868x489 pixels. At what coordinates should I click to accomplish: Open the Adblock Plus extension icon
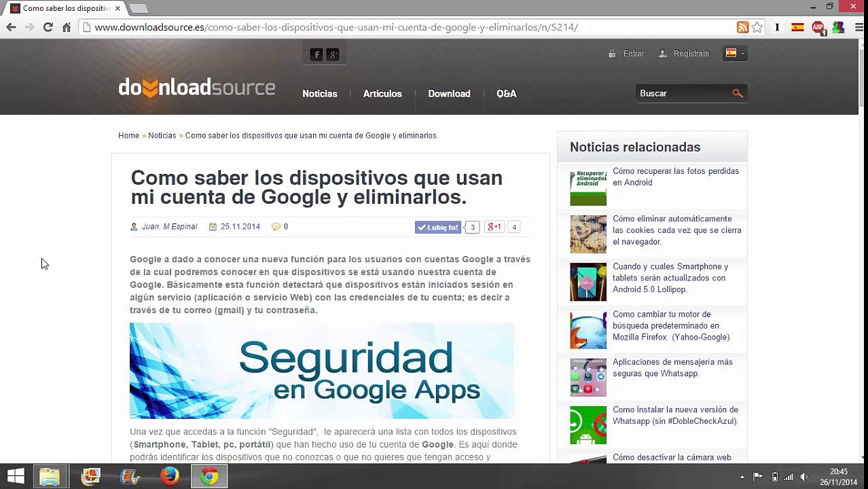pos(818,28)
